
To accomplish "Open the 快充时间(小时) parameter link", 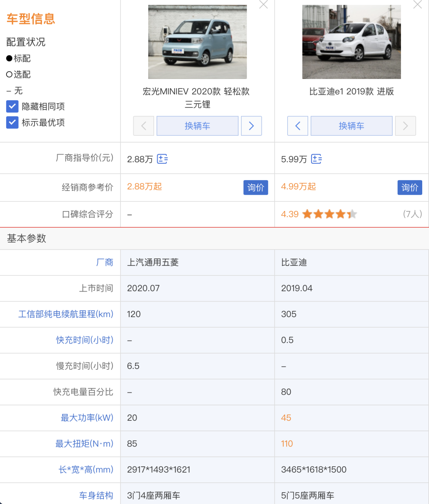I will (85, 340).
